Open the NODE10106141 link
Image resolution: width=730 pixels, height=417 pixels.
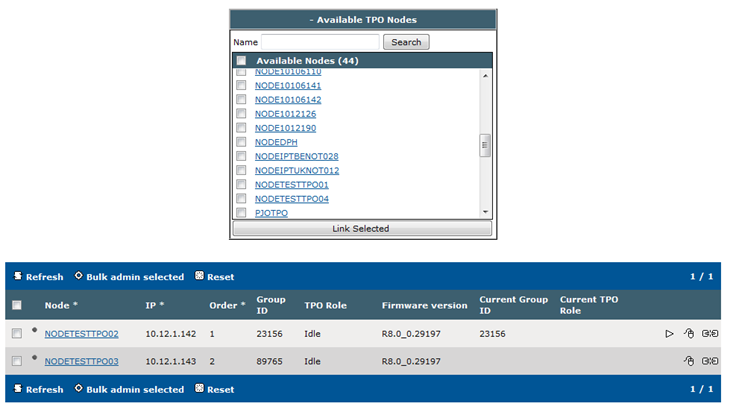click(x=288, y=86)
